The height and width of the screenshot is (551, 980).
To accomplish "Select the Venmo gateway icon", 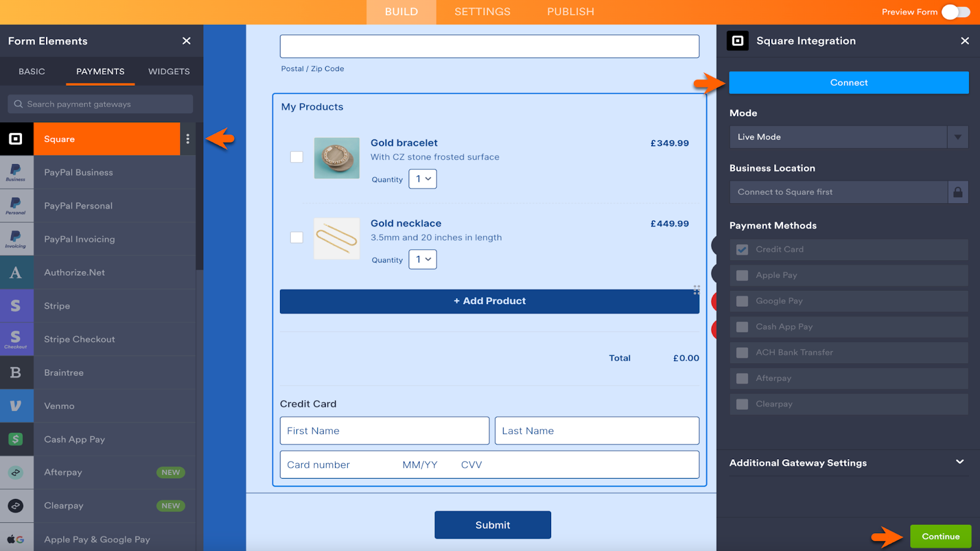I will tap(16, 406).
